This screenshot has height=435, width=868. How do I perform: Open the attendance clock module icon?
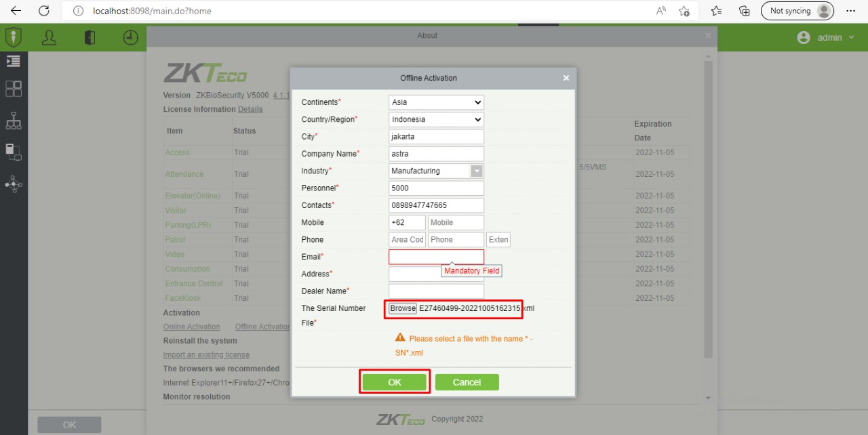[x=130, y=38]
